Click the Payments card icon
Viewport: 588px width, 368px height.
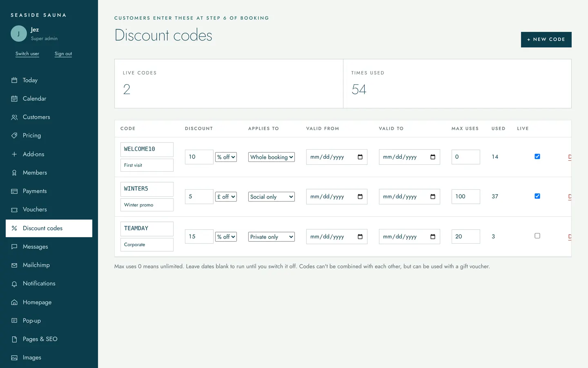pos(14,191)
